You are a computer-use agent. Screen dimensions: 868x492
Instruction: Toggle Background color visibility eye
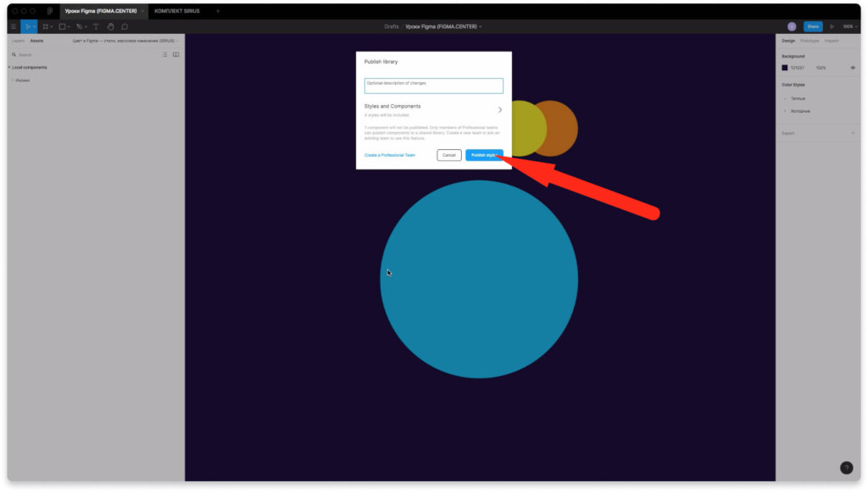click(852, 68)
